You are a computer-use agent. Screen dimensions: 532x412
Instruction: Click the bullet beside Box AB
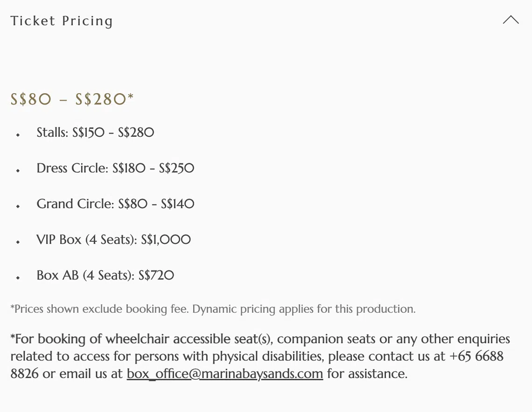tap(18, 278)
